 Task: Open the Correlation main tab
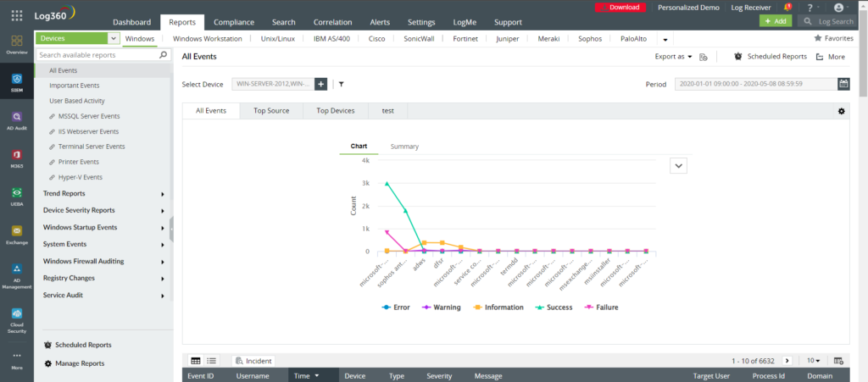(x=332, y=23)
